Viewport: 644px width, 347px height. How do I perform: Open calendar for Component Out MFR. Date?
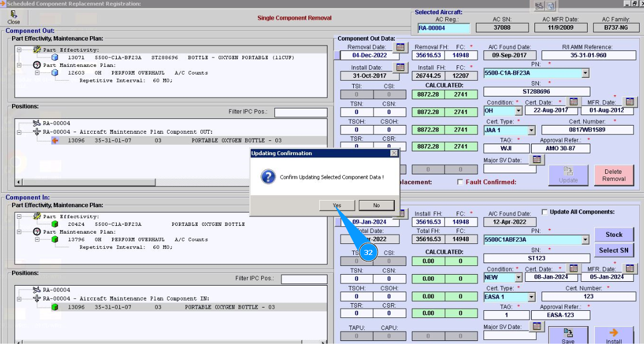coord(630,102)
